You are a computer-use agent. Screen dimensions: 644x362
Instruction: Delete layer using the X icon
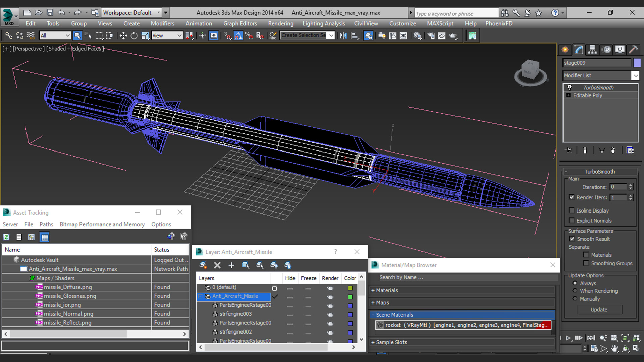(x=217, y=265)
